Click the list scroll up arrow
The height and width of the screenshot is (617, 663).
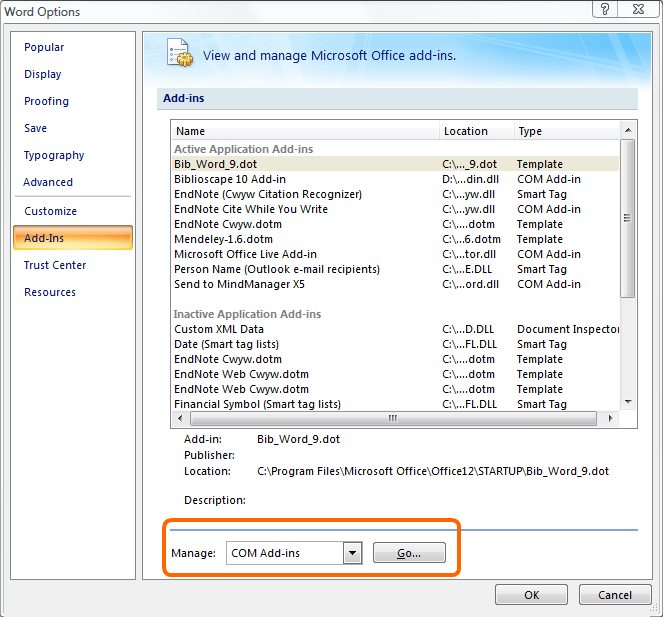tap(628, 130)
